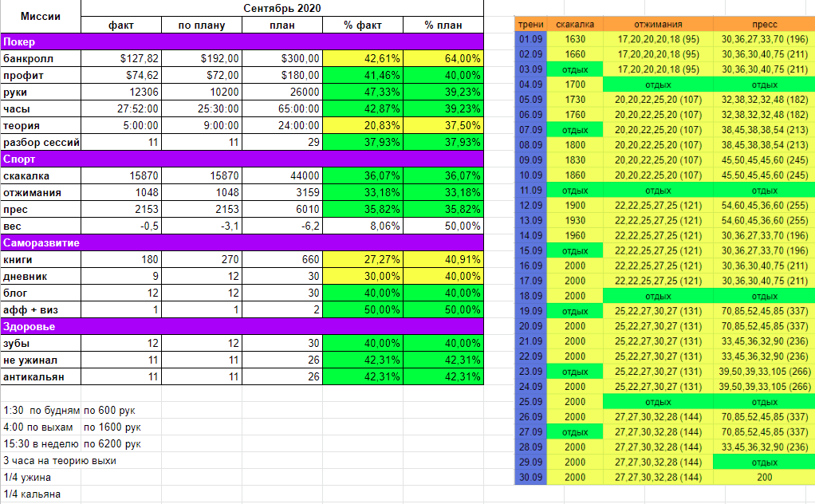Select the теория row label
The height and width of the screenshot is (504, 815).
(x=41, y=126)
